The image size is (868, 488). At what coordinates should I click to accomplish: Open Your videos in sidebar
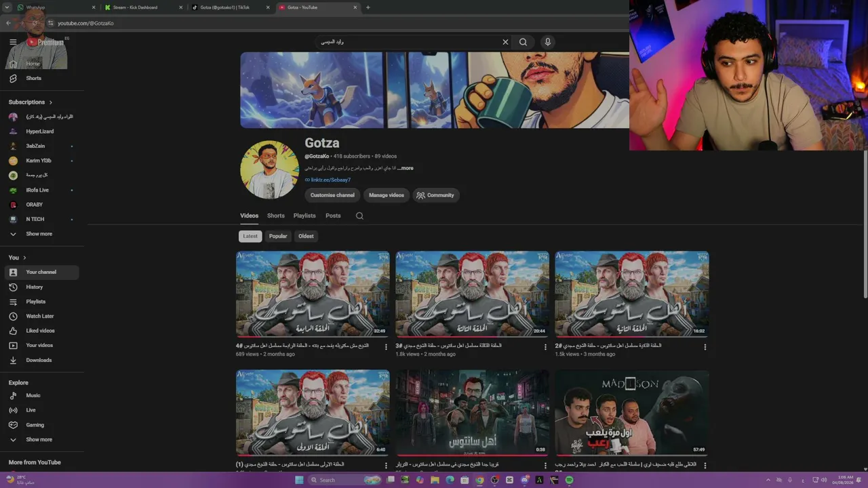(42, 346)
